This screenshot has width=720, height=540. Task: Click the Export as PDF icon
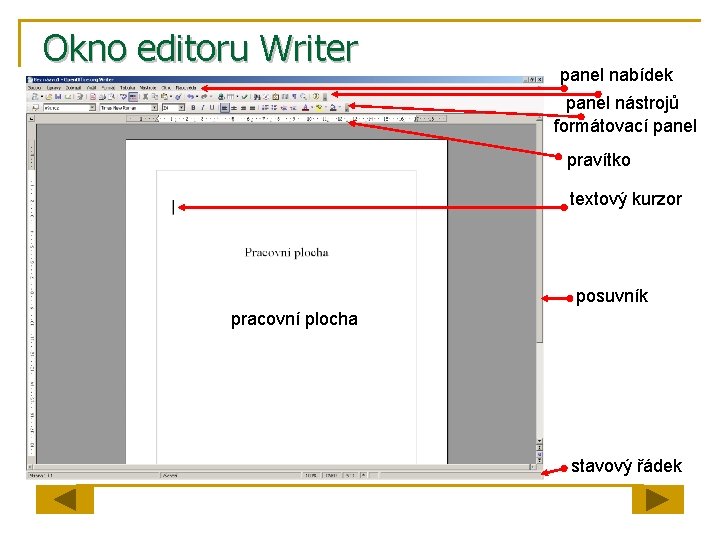point(93,97)
